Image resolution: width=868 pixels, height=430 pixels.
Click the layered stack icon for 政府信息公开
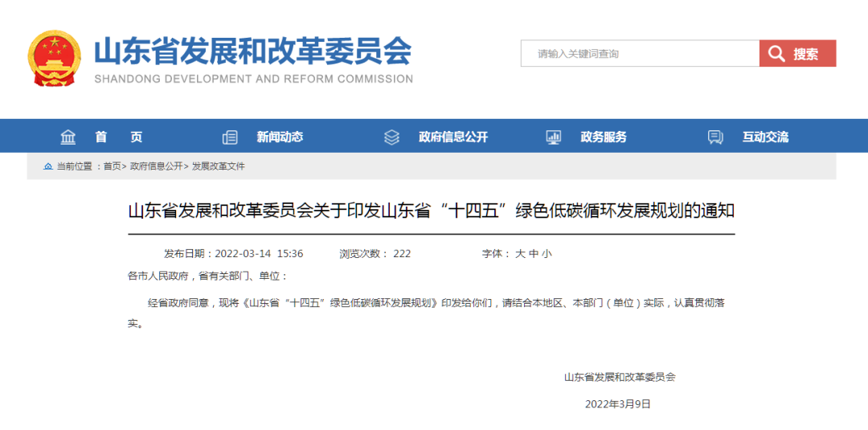pyautogui.click(x=391, y=137)
